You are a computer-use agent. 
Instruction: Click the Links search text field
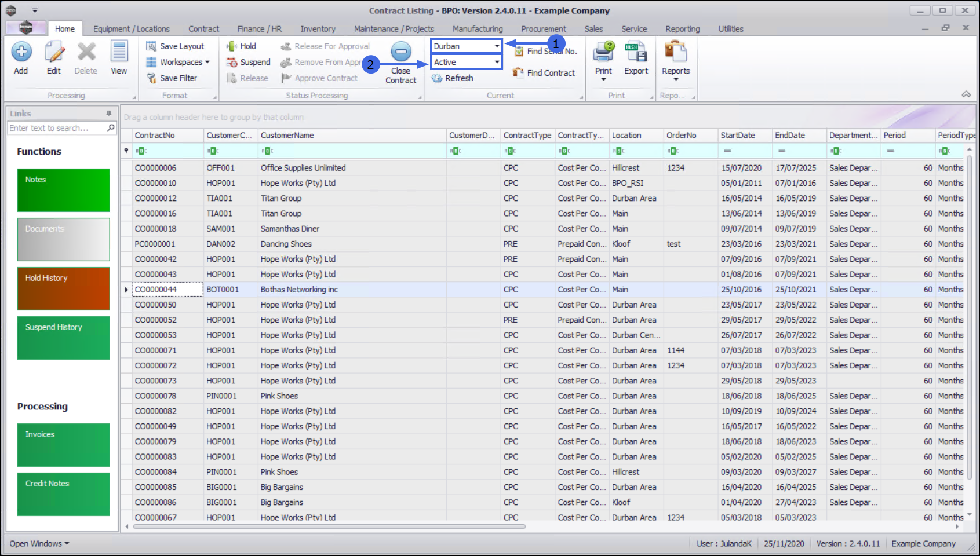[56, 128]
